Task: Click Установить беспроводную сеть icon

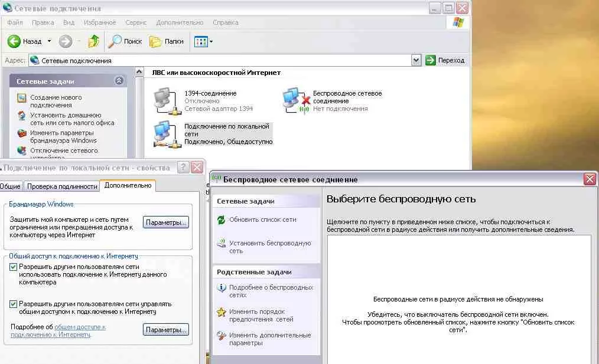Action: [221, 243]
